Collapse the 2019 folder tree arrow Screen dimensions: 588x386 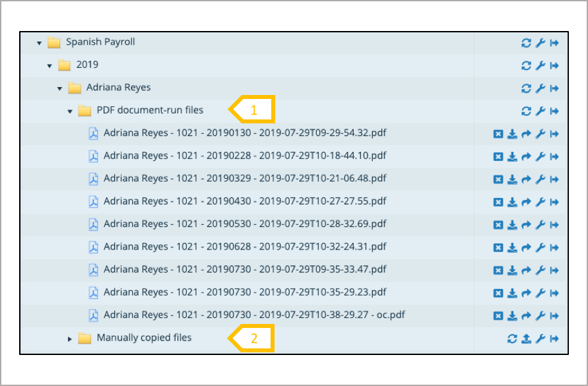click(49, 66)
